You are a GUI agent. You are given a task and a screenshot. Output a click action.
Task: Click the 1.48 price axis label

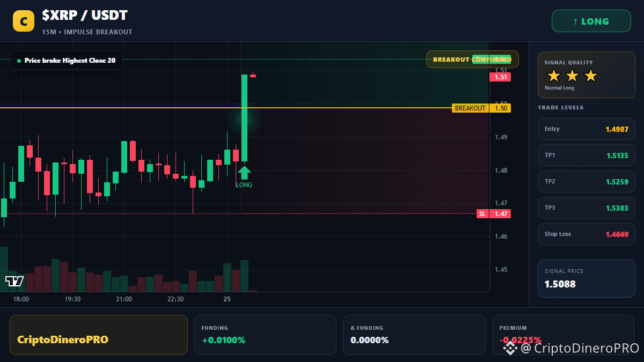[501, 171]
